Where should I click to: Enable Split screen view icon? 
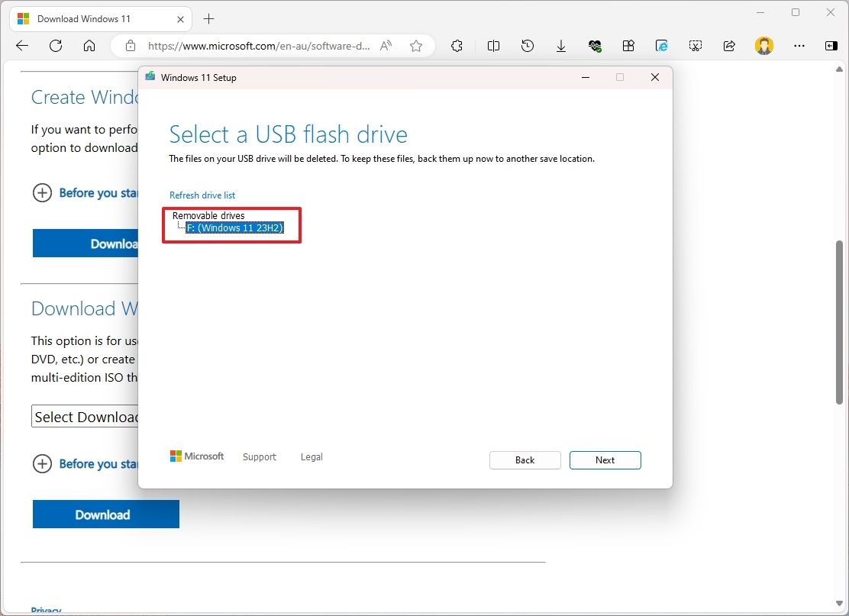[493, 46]
